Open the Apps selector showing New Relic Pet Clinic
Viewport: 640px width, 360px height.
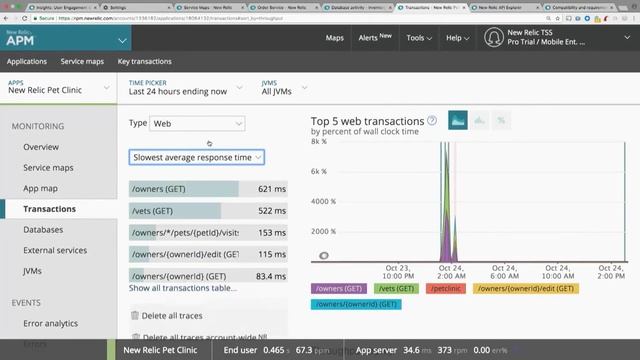coord(58,87)
